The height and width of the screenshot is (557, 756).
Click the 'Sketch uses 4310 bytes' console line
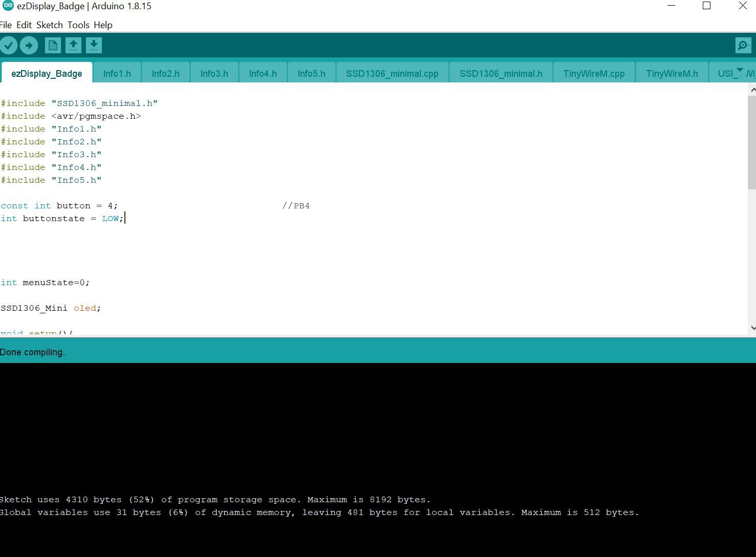coord(215,500)
